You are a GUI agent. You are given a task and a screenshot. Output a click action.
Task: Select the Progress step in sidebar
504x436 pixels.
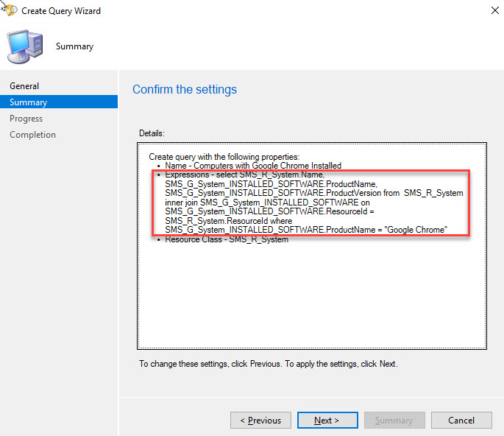pos(26,119)
